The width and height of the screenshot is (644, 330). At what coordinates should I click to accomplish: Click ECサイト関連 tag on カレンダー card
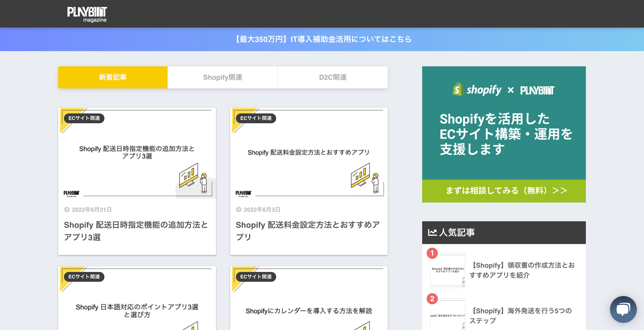pos(256,277)
